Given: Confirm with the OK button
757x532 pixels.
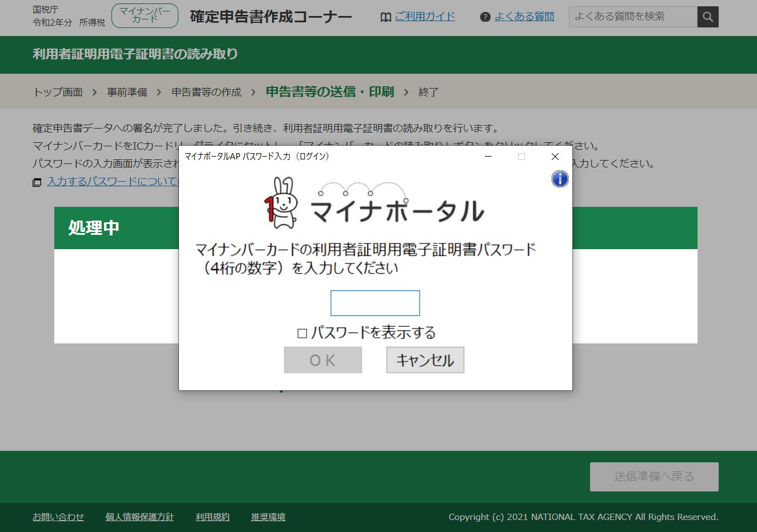Looking at the screenshot, I should 323,360.
